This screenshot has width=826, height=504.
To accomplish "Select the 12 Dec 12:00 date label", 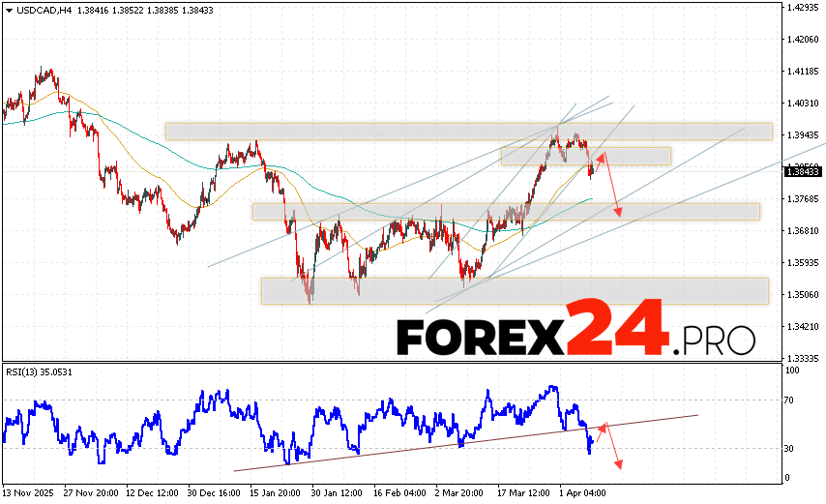I will point(152,493).
